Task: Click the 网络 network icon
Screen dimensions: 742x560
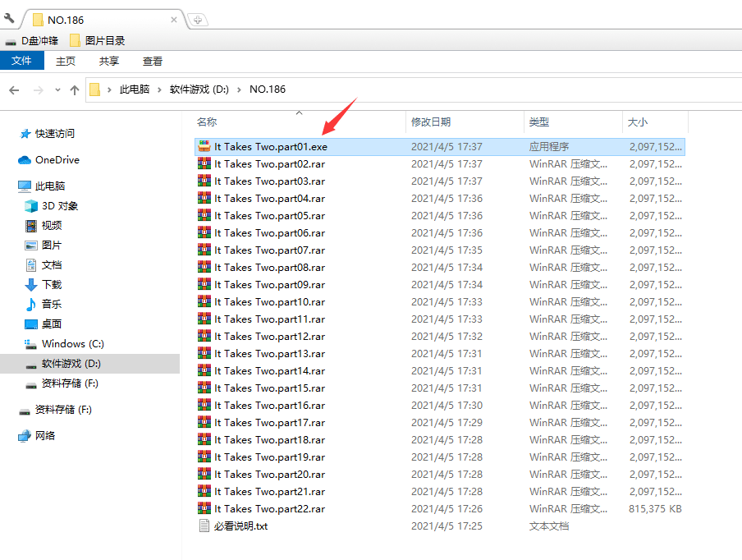Action: [x=25, y=436]
